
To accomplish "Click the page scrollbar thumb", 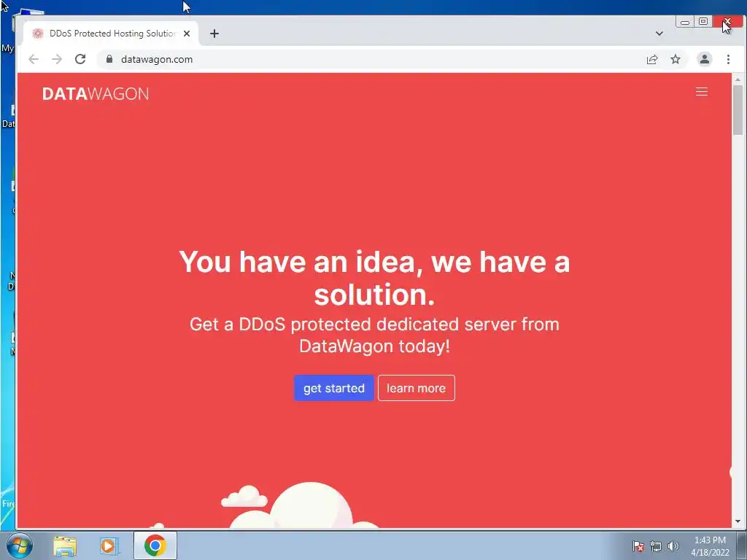I will point(738,110).
